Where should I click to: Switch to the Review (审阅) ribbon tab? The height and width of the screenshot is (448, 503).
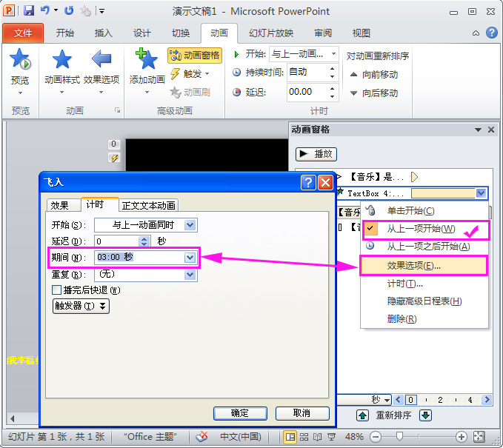(x=323, y=33)
